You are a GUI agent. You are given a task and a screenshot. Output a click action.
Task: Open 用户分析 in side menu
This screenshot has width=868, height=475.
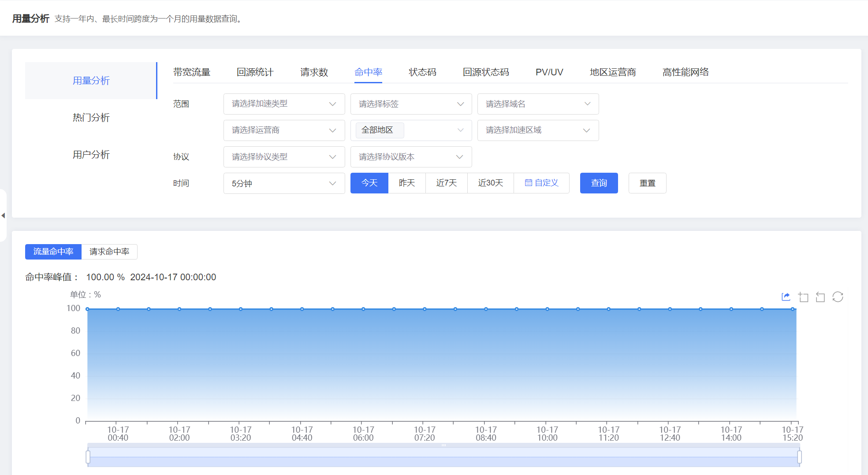[x=91, y=155]
